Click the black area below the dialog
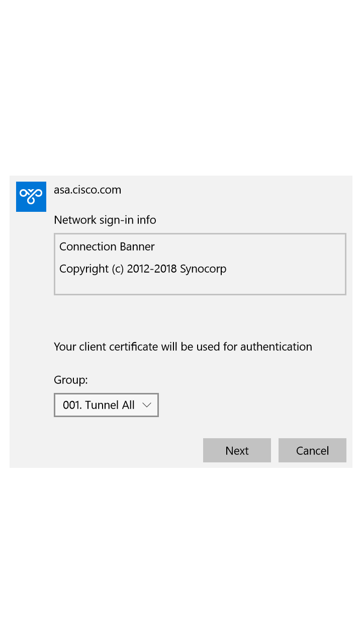The width and height of the screenshot is (362, 644). pyautogui.click(x=181, y=553)
